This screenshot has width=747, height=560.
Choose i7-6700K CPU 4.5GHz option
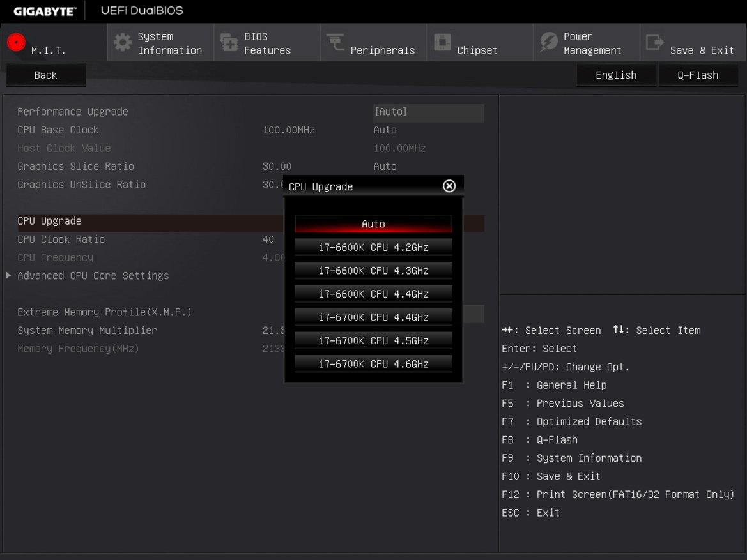click(x=373, y=340)
